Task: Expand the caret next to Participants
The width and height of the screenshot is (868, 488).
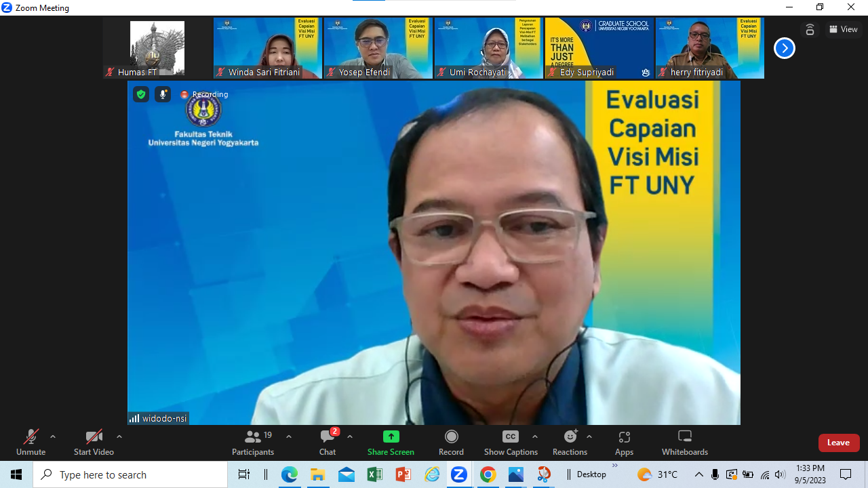Action: coord(289,436)
